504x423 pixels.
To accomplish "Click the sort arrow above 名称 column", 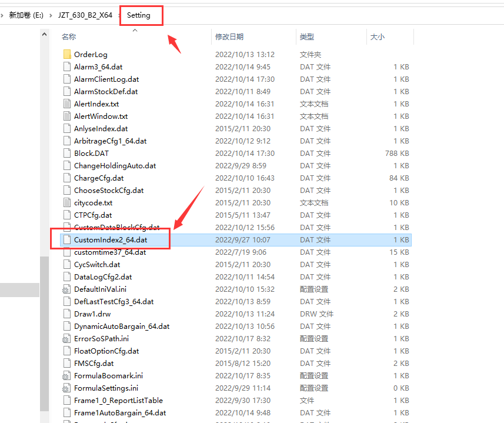I will tap(135, 30).
